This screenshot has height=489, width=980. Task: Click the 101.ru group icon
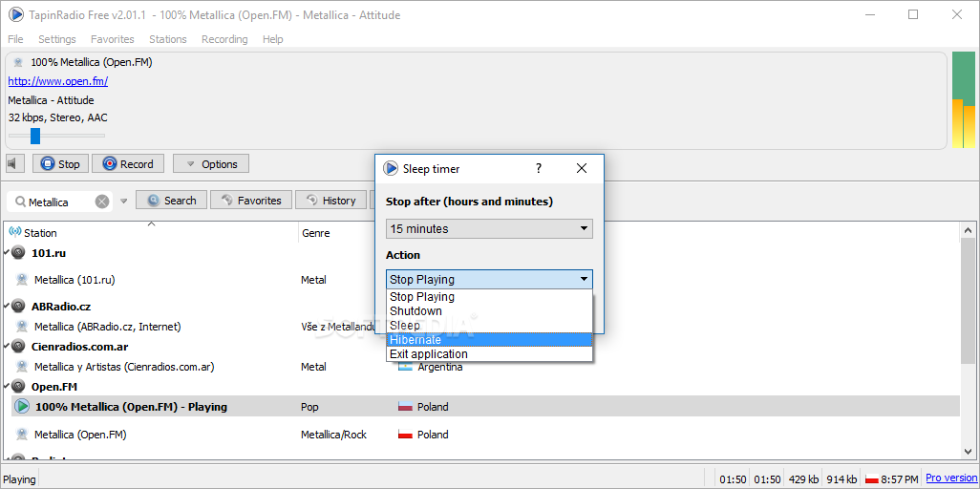[19, 253]
